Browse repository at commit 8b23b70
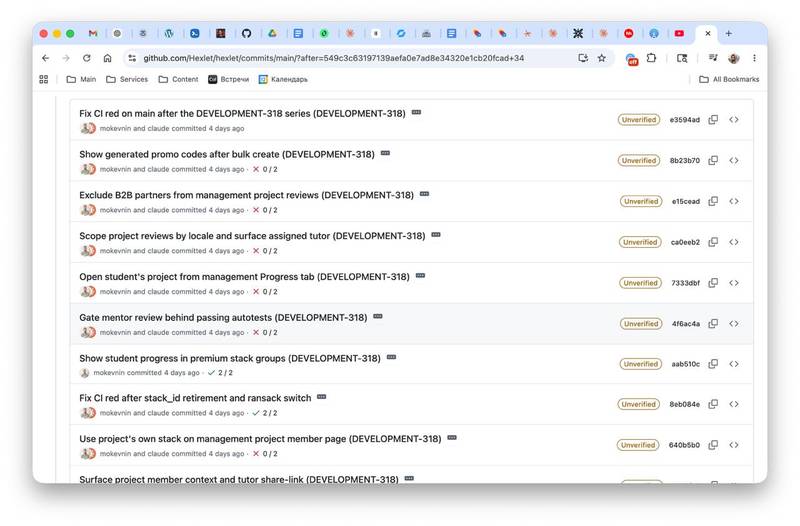Image resolution: width=800 pixels, height=526 pixels. [734, 160]
